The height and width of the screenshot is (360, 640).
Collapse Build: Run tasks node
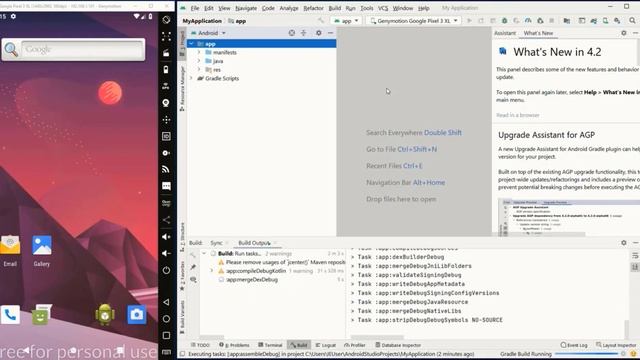click(204, 253)
